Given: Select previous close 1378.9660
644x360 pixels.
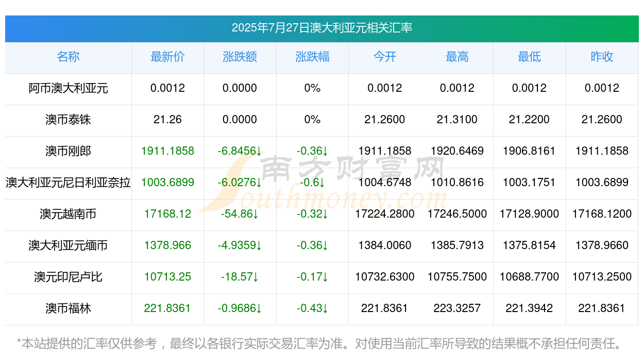Looking at the screenshot, I should point(602,246).
